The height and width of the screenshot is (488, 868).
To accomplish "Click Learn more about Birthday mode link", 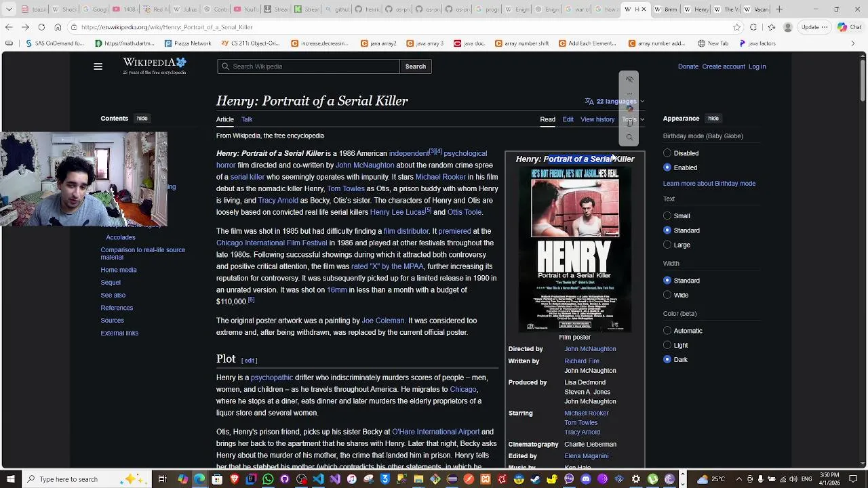I will [x=709, y=183].
